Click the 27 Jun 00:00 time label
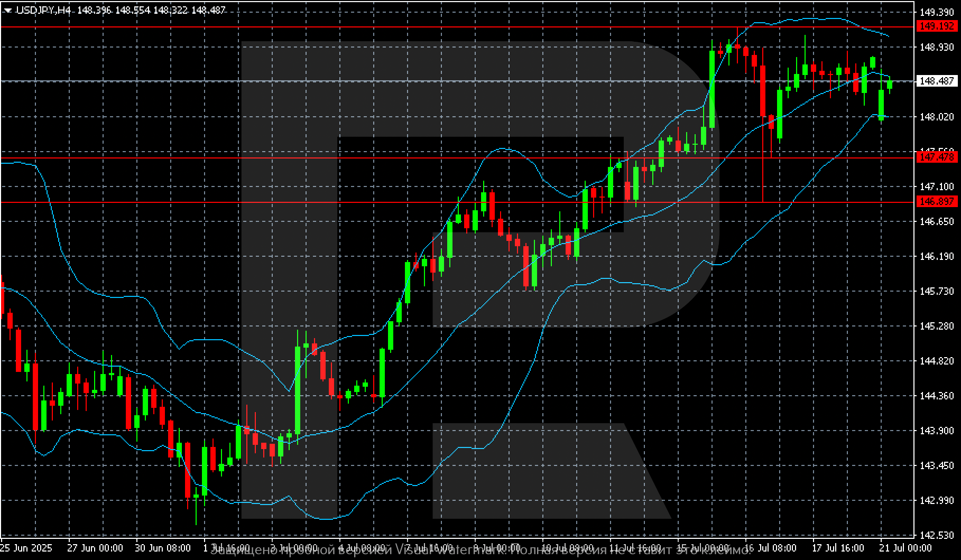Image resolution: width=961 pixels, height=560 pixels. (96, 548)
